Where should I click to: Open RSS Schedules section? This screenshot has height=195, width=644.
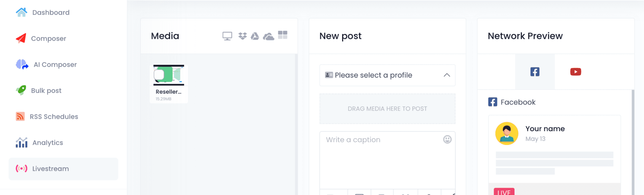click(54, 116)
